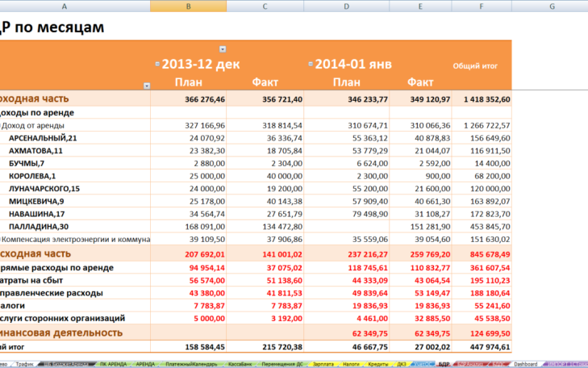
Task: Select the ЛУНАЧАРСКОГО,15 row label
Action: [44, 189]
